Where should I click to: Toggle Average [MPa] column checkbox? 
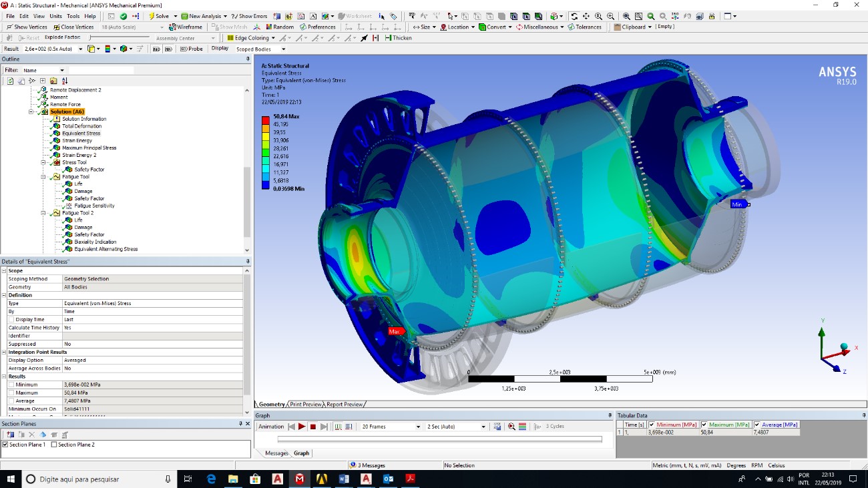coord(757,425)
